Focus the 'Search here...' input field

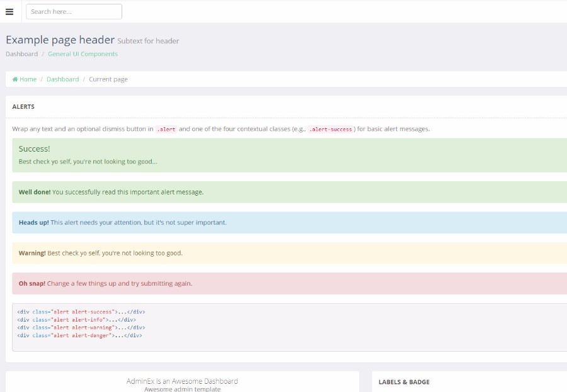click(74, 11)
